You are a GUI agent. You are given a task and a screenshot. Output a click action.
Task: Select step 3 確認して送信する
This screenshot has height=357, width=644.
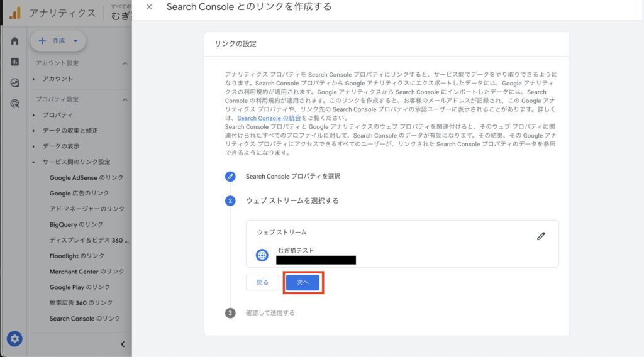coord(270,312)
